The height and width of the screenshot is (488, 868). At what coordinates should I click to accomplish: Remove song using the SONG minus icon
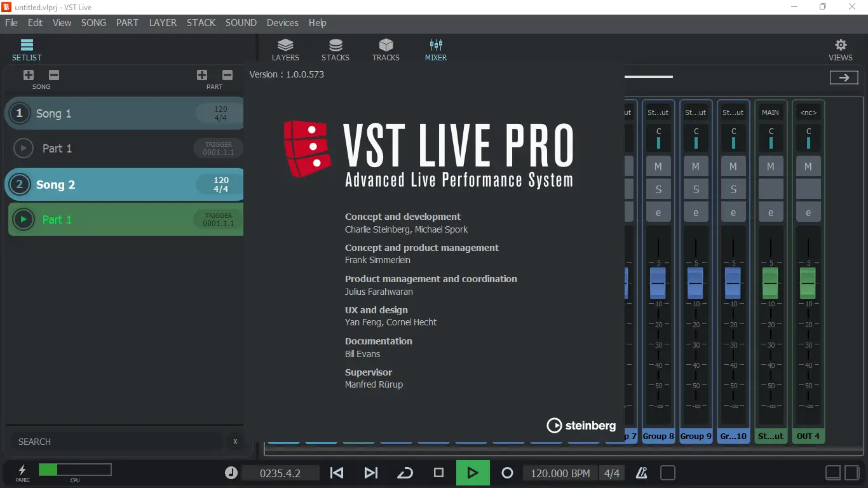point(54,75)
